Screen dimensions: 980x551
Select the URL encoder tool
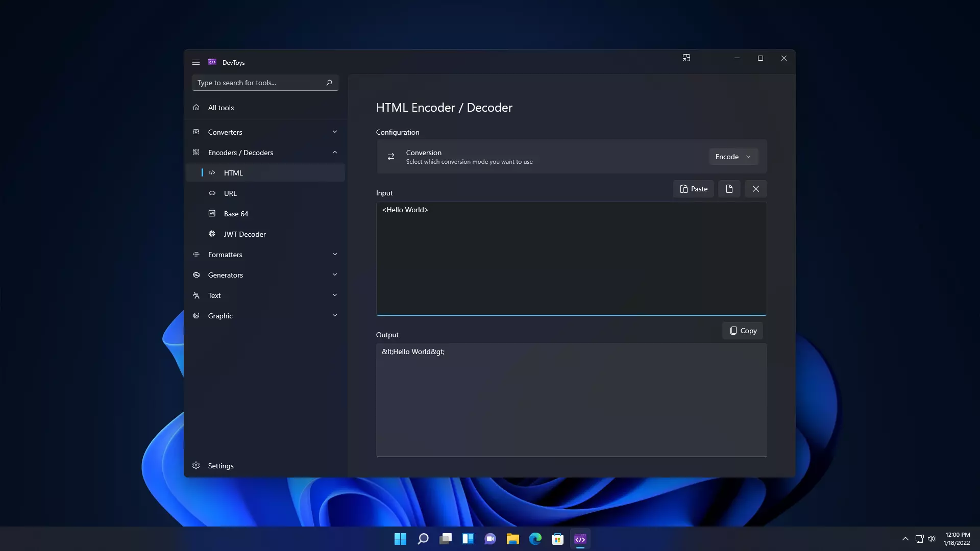(x=230, y=193)
